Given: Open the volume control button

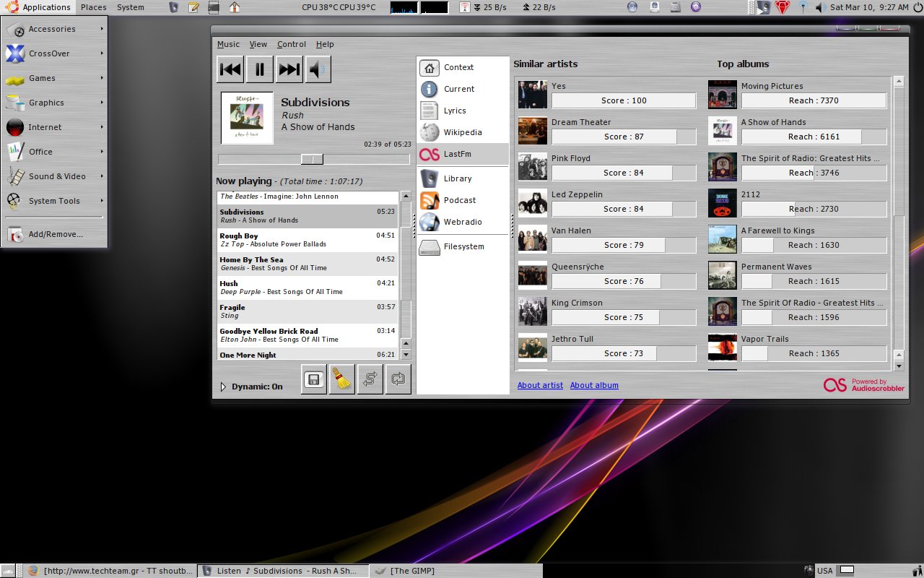Looking at the screenshot, I should (318, 69).
